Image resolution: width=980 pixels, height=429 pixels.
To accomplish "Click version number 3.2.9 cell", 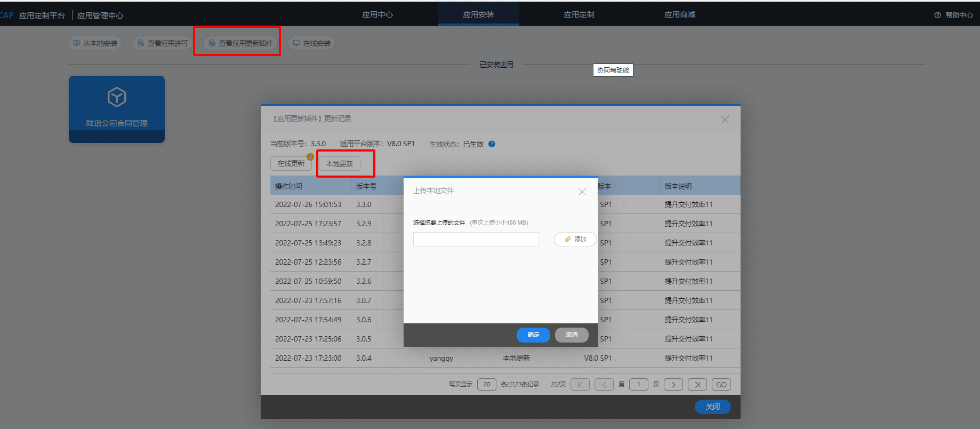I will click(364, 224).
